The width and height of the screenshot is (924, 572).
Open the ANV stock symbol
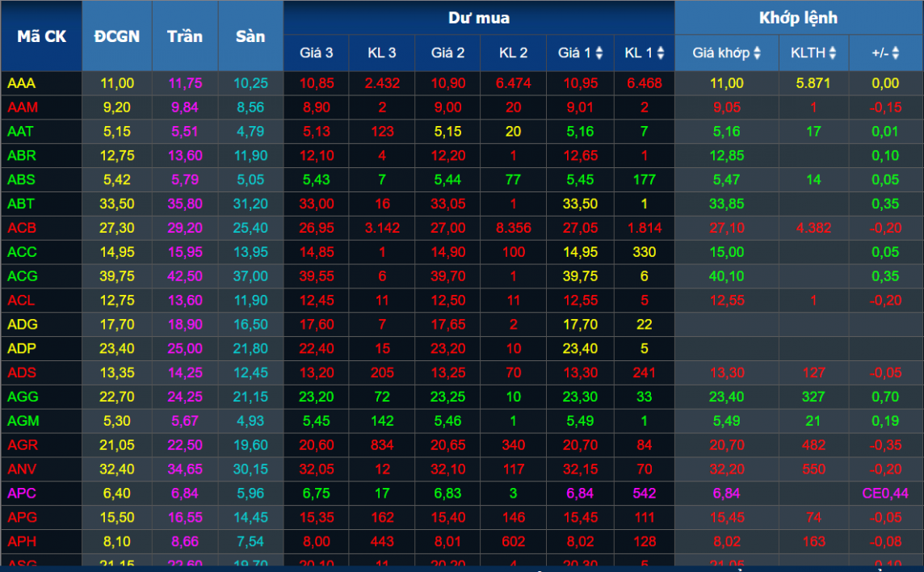22,469
